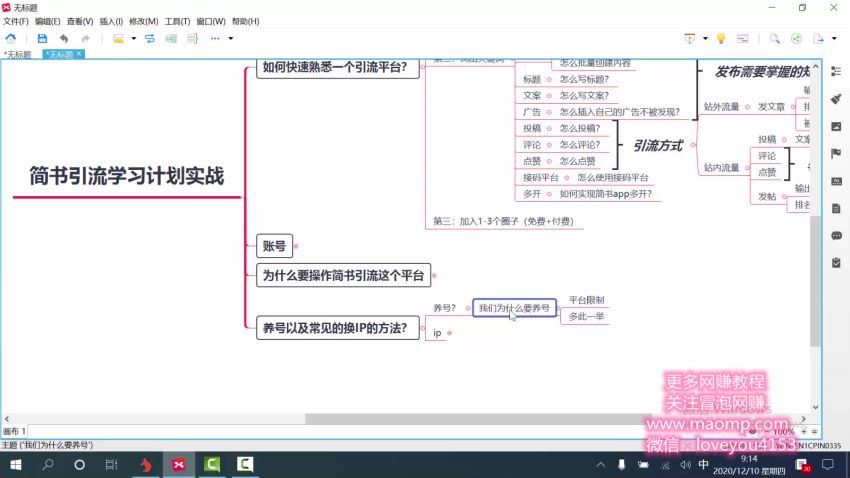The width and height of the screenshot is (850, 478).
Task: Insert a new topic from toolbar
Action: (118, 38)
